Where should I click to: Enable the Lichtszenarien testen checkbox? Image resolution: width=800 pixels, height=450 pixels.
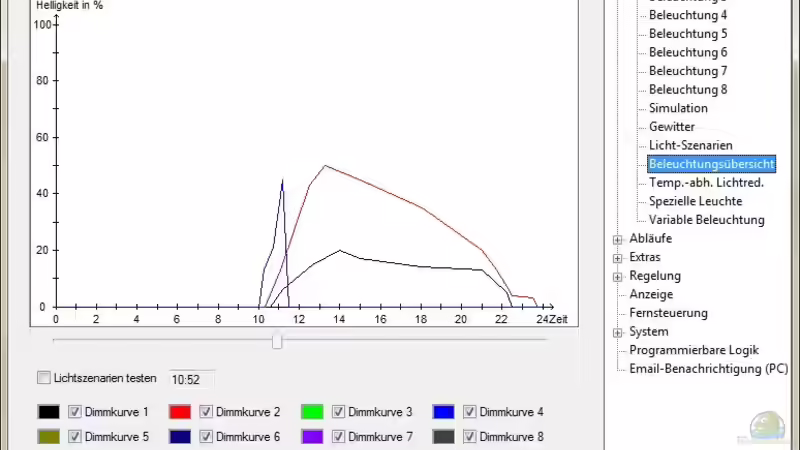pos(44,378)
